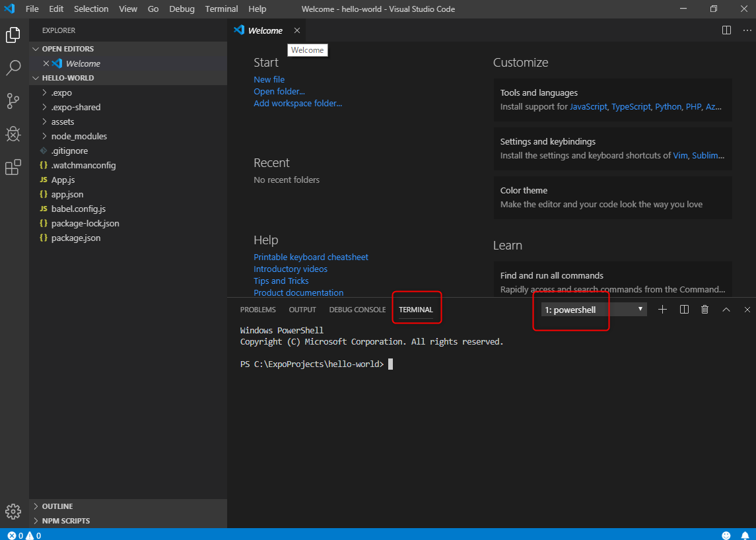
Task: Click the VS Code logo in title bar
Action: pos(10,9)
